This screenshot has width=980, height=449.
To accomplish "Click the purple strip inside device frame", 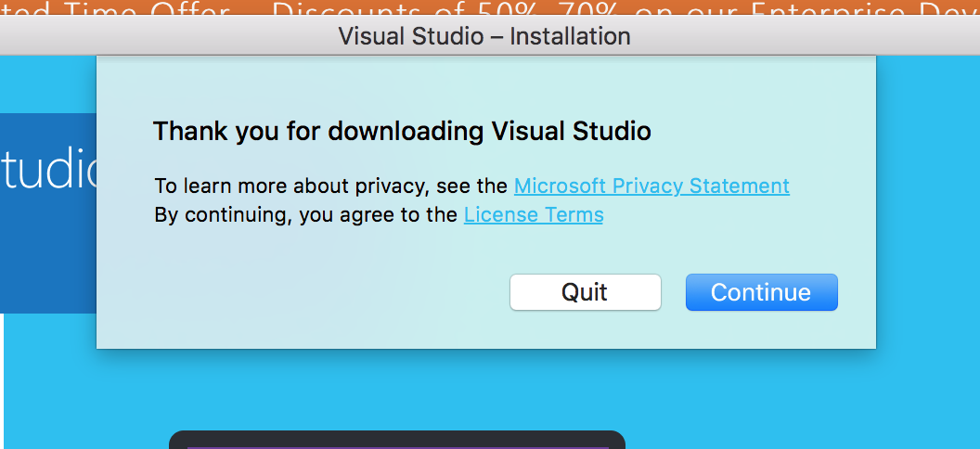I will (x=398, y=447).
